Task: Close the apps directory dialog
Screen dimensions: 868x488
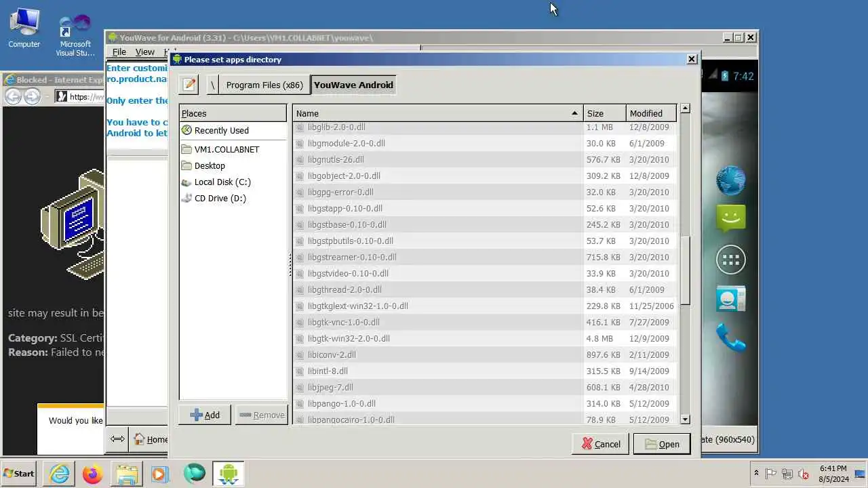Action: pyautogui.click(x=692, y=59)
